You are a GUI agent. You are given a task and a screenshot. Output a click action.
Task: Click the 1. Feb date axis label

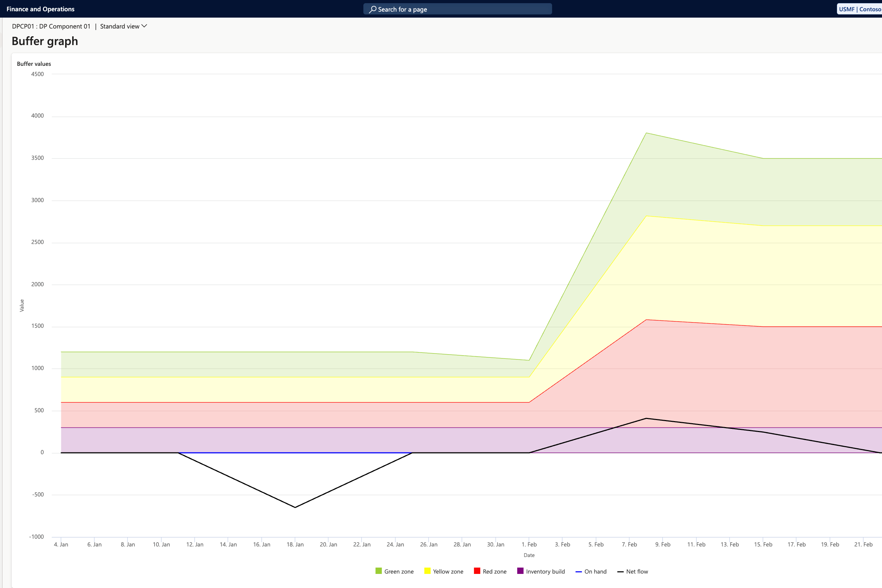(x=529, y=544)
